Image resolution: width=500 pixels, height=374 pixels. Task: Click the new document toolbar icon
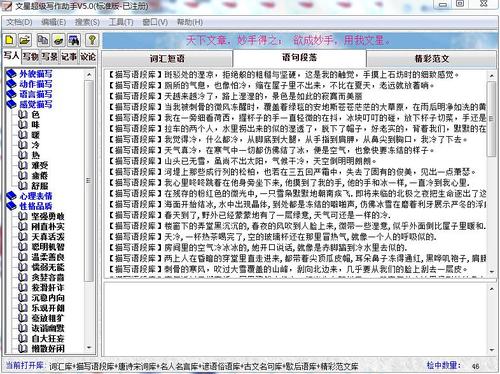(10, 40)
